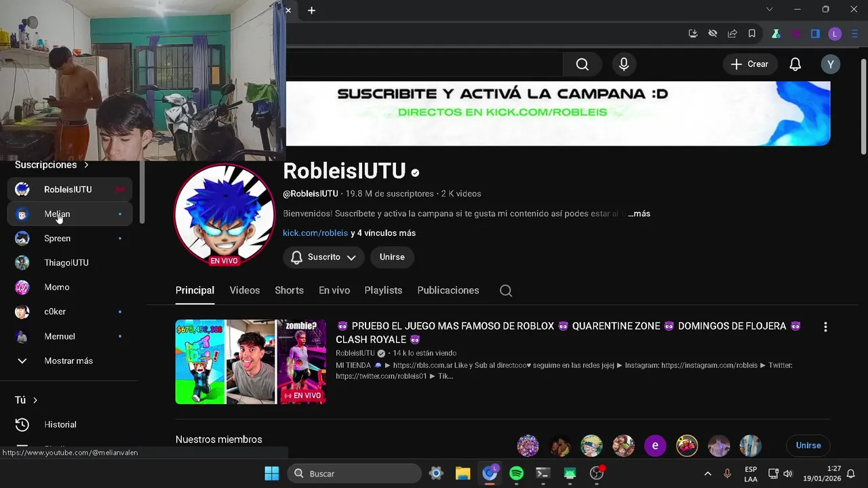This screenshot has height=488, width=868.
Task: Expand channel description with '...más'
Action: tap(639, 213)
